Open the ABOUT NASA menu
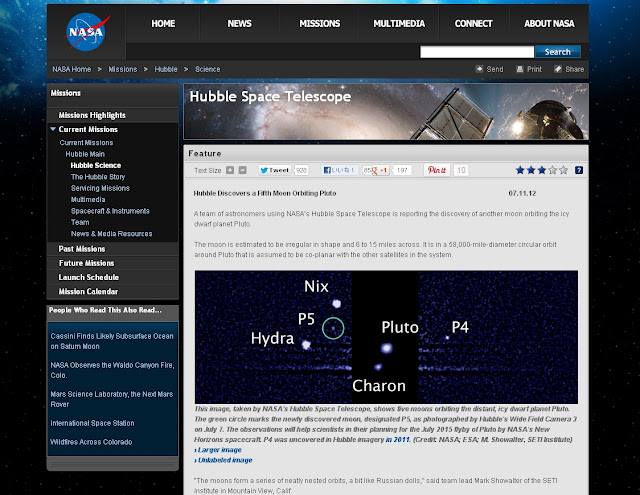Image resolution: width=640 pixels, height=495 pixels. tap(549, 24)
